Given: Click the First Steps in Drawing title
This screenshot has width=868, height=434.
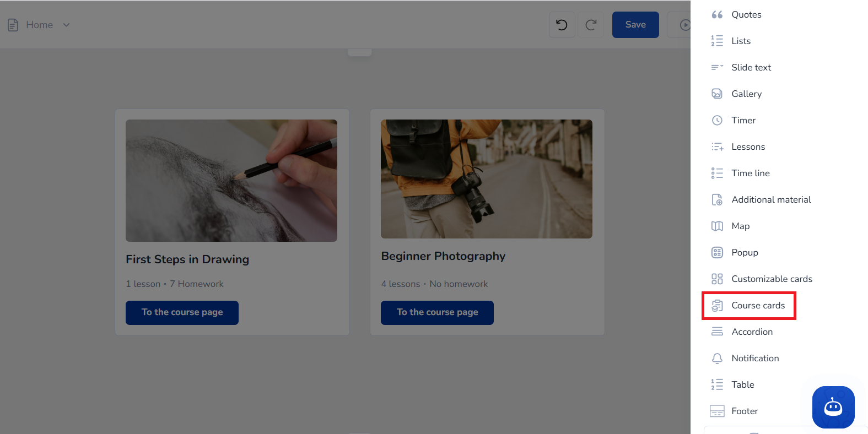Looking at the screenshot, I should point(187,259).
